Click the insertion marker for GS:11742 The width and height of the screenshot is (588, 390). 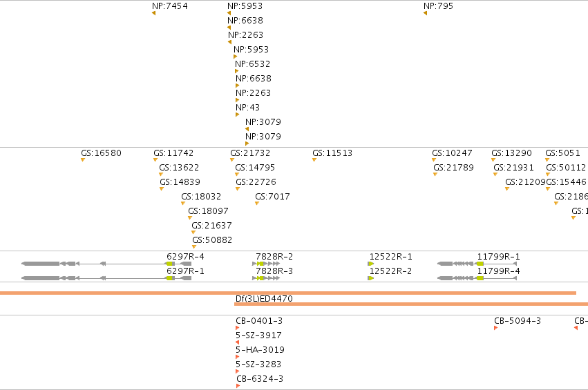(x=155, y=160)
